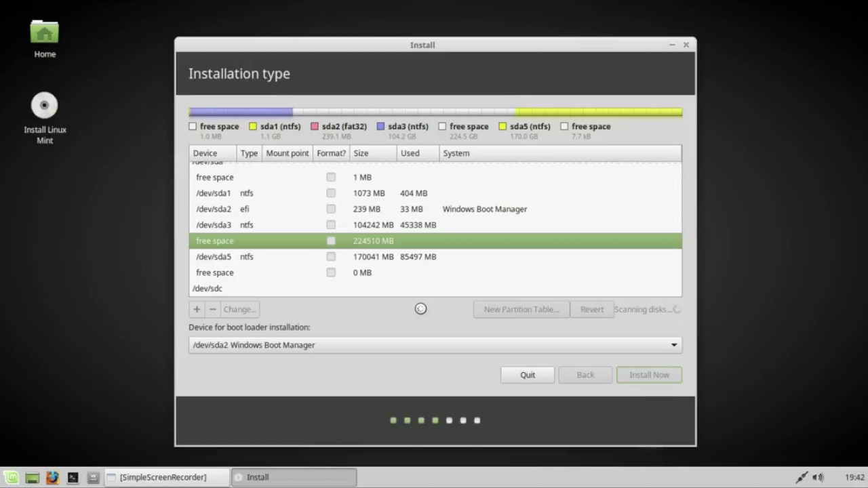Select the /dev/sda3 ntfs row
This screenshot has height=488, width=868.
[x=435, y=225]
